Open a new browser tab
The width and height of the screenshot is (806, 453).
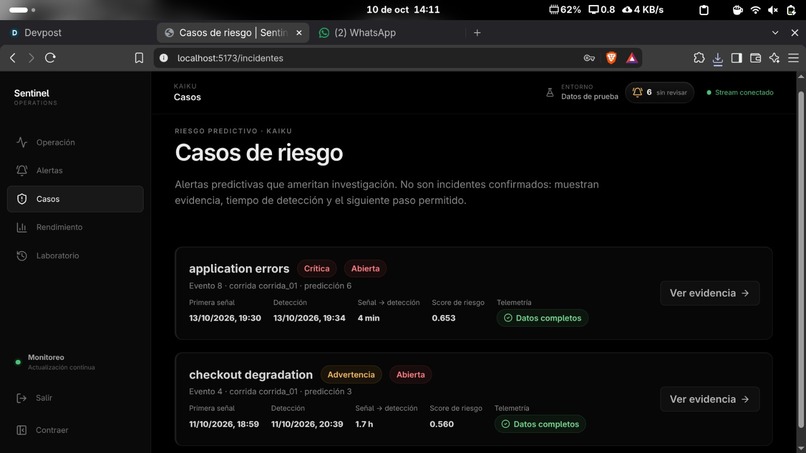(x=477, y=32)
